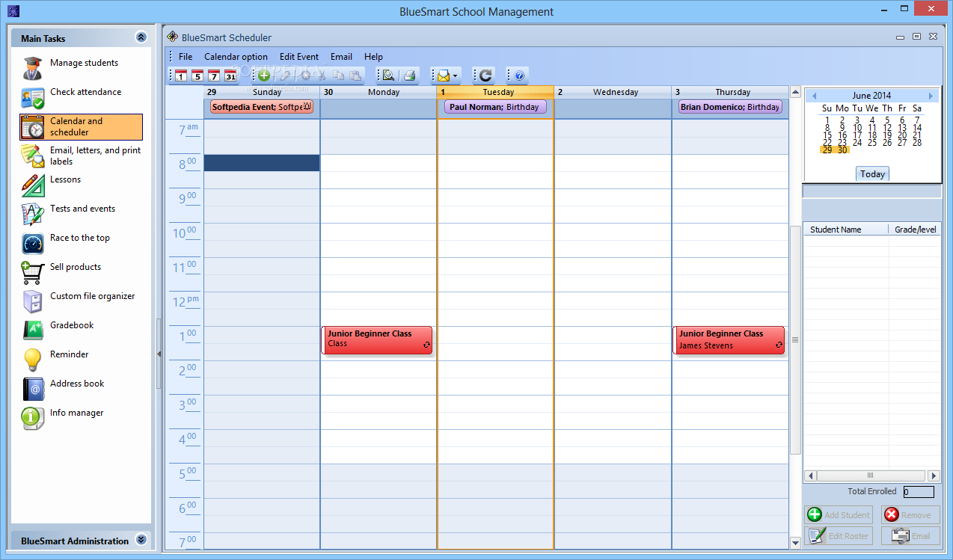
Task: Open Tests and events task
Action: click(x=81, y=214)
